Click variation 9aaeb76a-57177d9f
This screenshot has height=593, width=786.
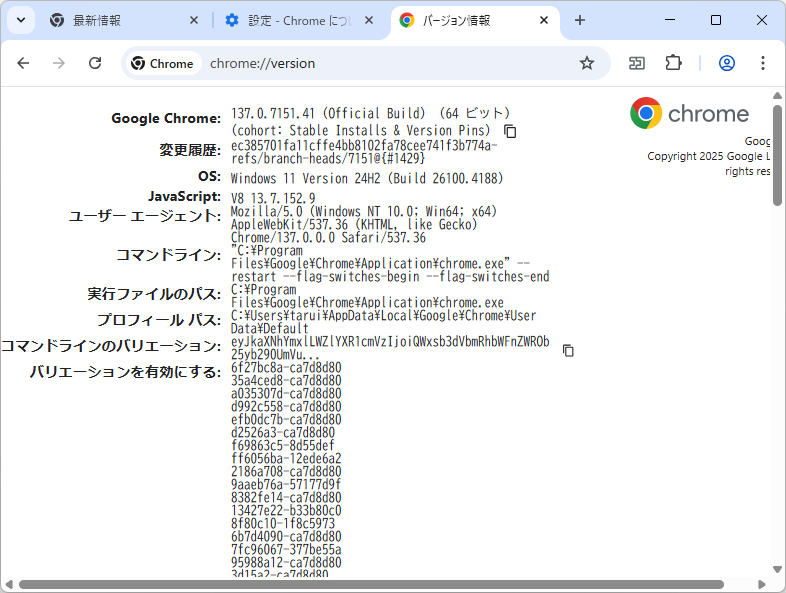click(x=286, y=485)
